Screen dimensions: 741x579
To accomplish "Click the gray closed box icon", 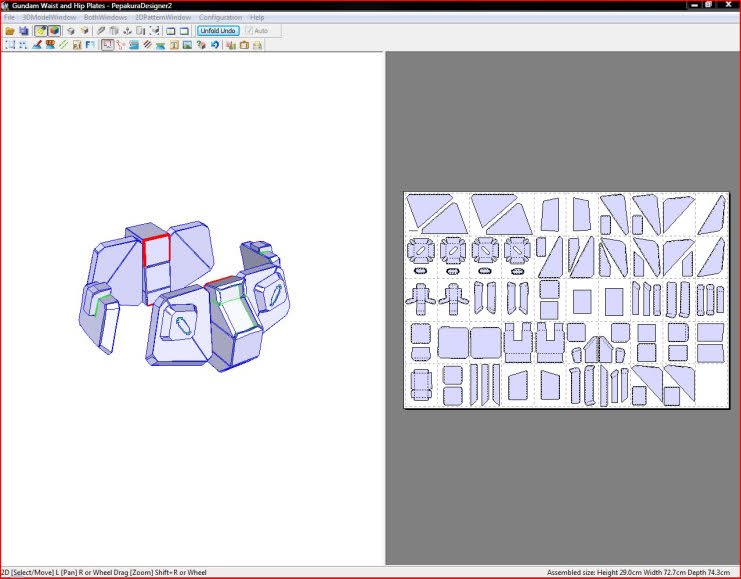I will (70, 31).
